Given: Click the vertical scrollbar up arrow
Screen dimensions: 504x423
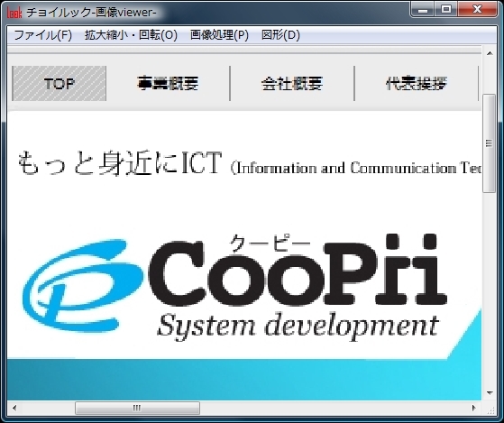Looking at the screenshot, I should pos(490,53).
